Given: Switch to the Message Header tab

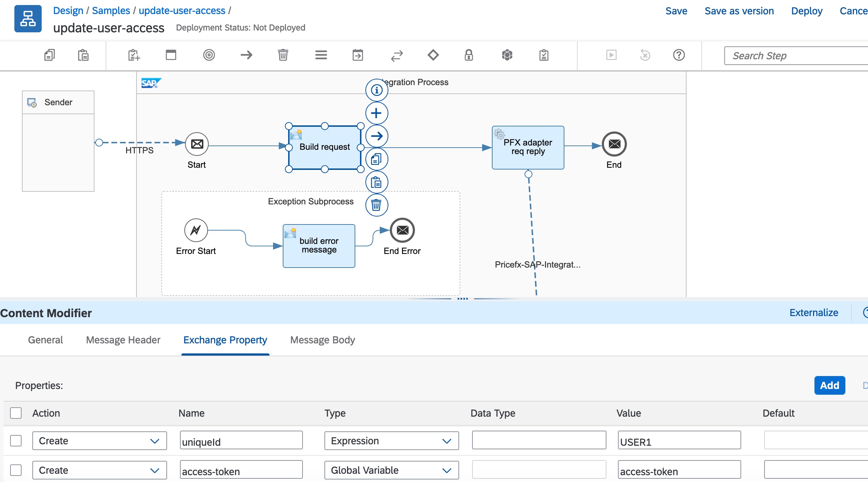Looking at the screenshot, I should 123,340.
